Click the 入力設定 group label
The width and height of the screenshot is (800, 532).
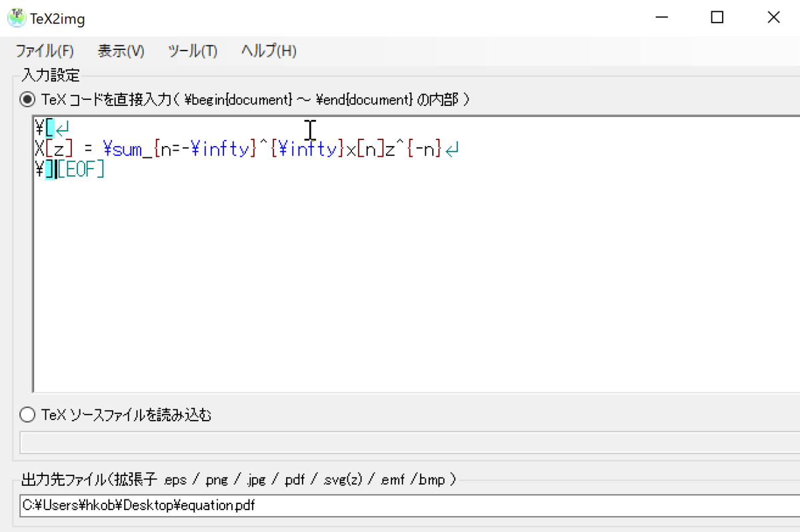click(51, 74)
